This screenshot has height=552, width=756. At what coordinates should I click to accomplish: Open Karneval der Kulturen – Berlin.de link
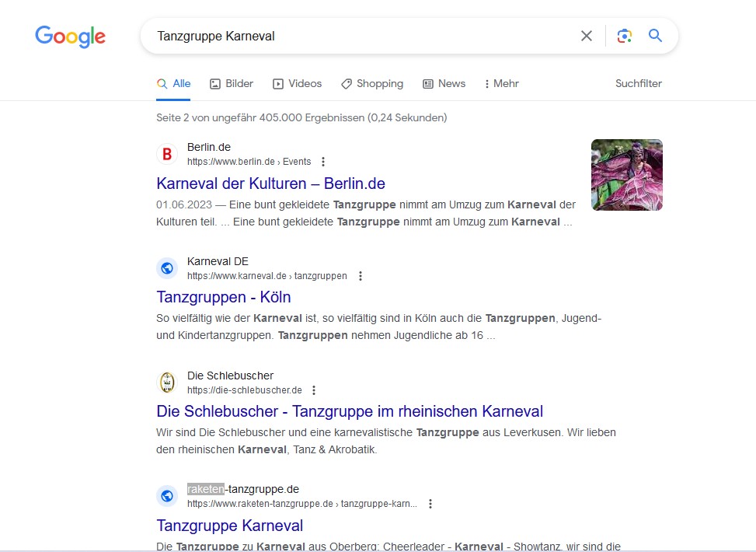[x=270, y=183]
